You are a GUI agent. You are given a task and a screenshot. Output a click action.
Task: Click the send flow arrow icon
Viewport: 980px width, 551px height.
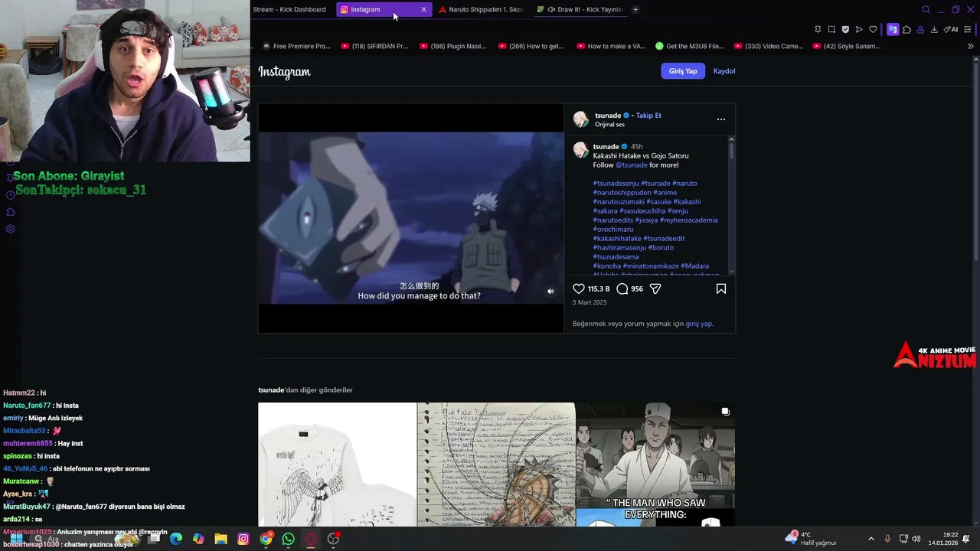point(859,30)
